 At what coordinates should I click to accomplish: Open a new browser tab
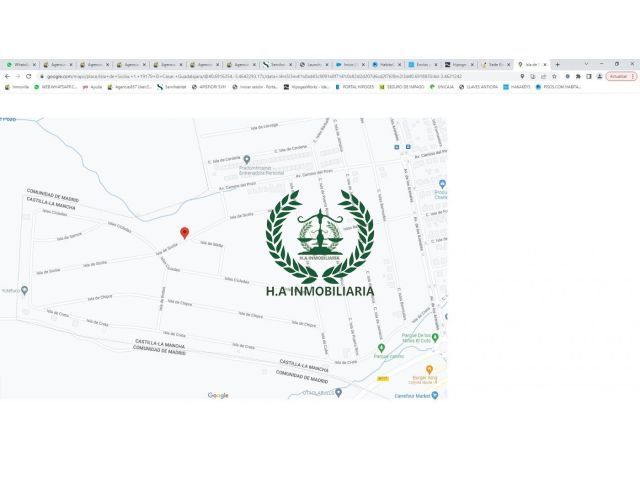click(558, 64)
